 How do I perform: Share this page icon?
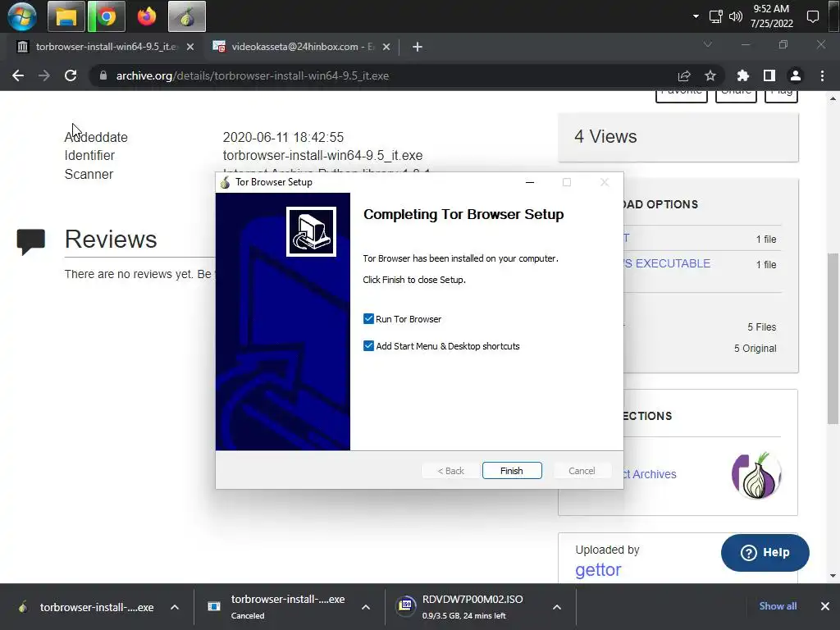click(x=684, y=75)
